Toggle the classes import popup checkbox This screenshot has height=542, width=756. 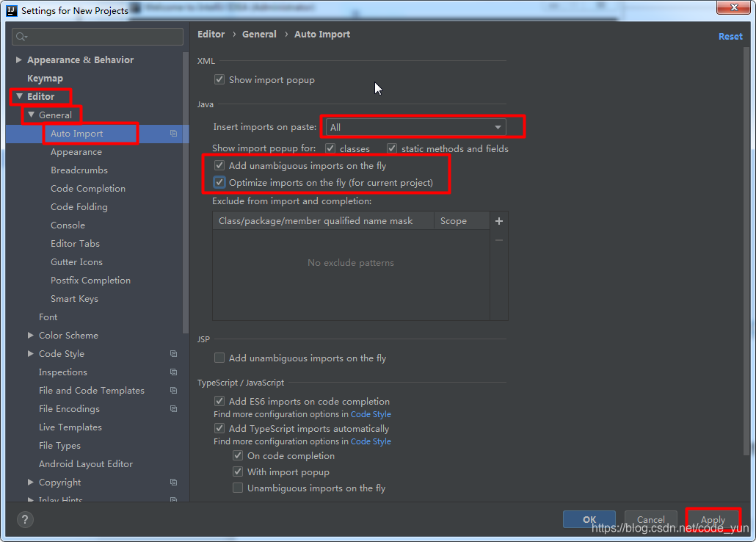(330, 148)
